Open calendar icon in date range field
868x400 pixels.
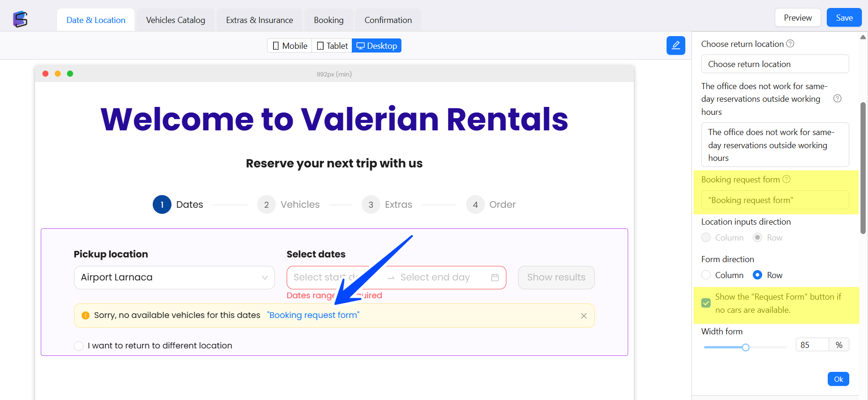(495, 278)
